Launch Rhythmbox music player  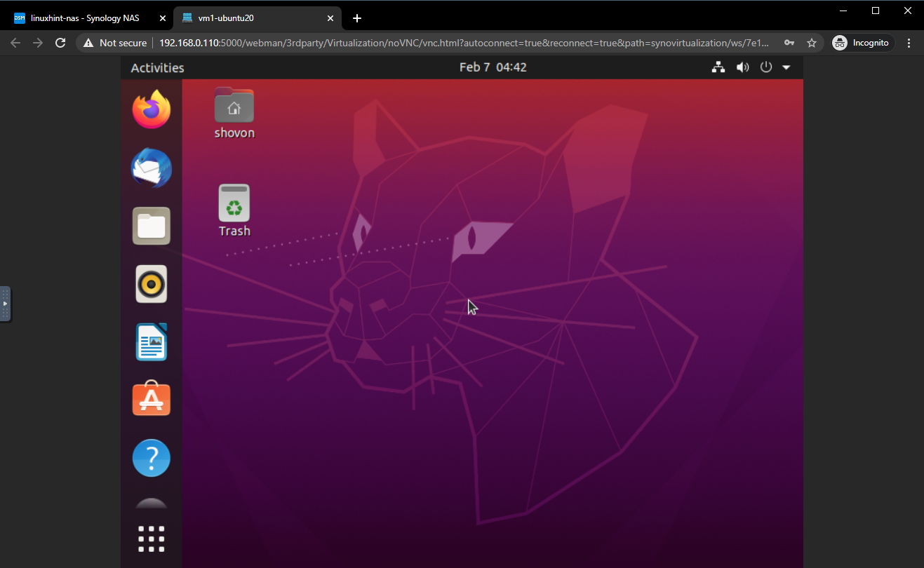coord(152,284)
